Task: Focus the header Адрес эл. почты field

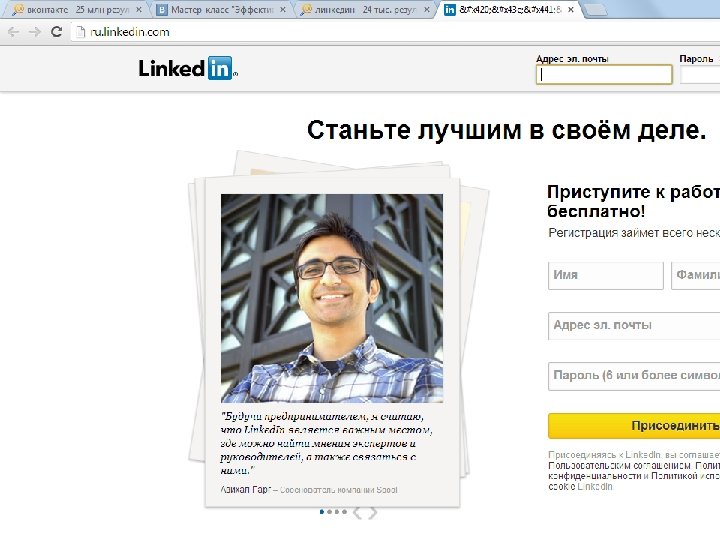Action: [x=604, y=74]
